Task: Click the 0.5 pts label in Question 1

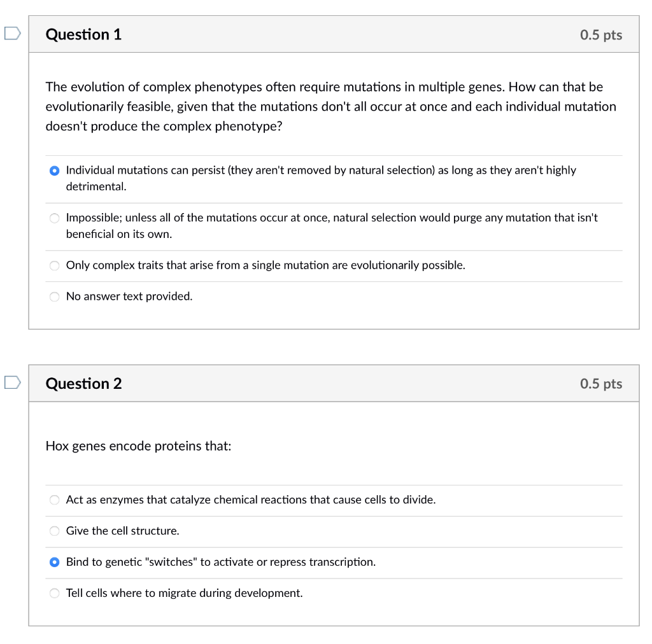Action: (x=600, y=35)
